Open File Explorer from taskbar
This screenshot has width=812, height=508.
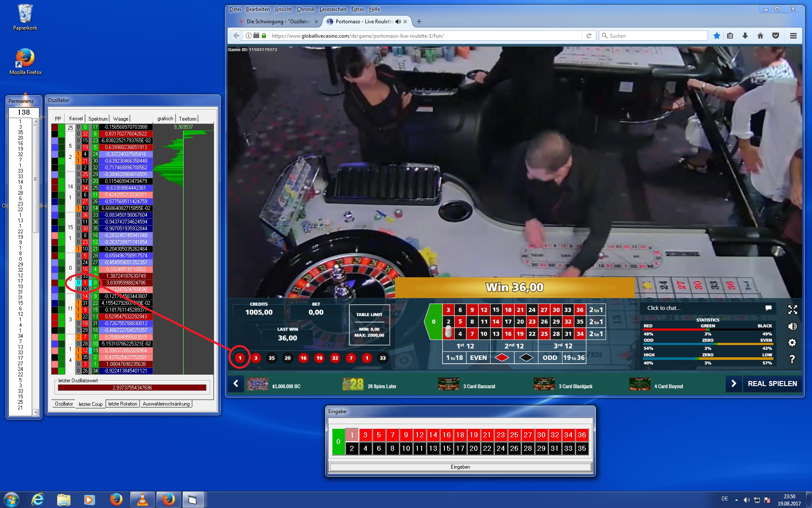(64, 500)
